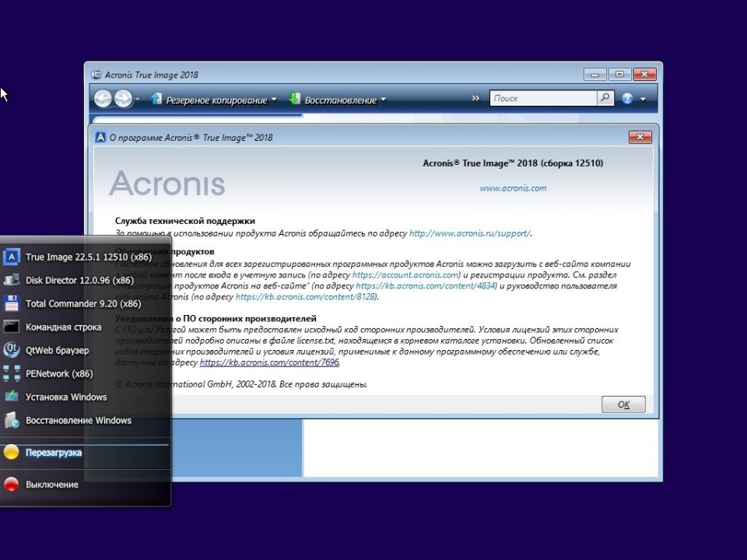Launch Total Commander 9.20 (x86)
This screenshot has height=560, width=747.
[x=85, y=303]
